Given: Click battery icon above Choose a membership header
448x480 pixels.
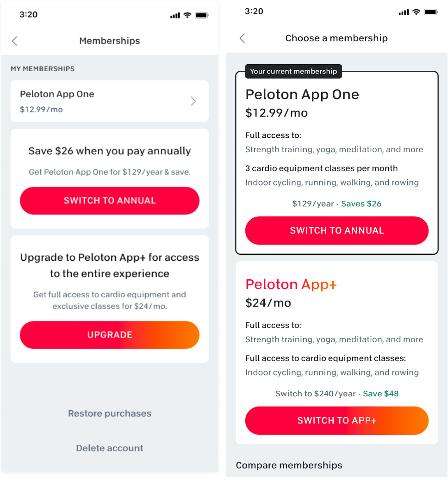Looking at the screenshot, I should coord(430,12).
